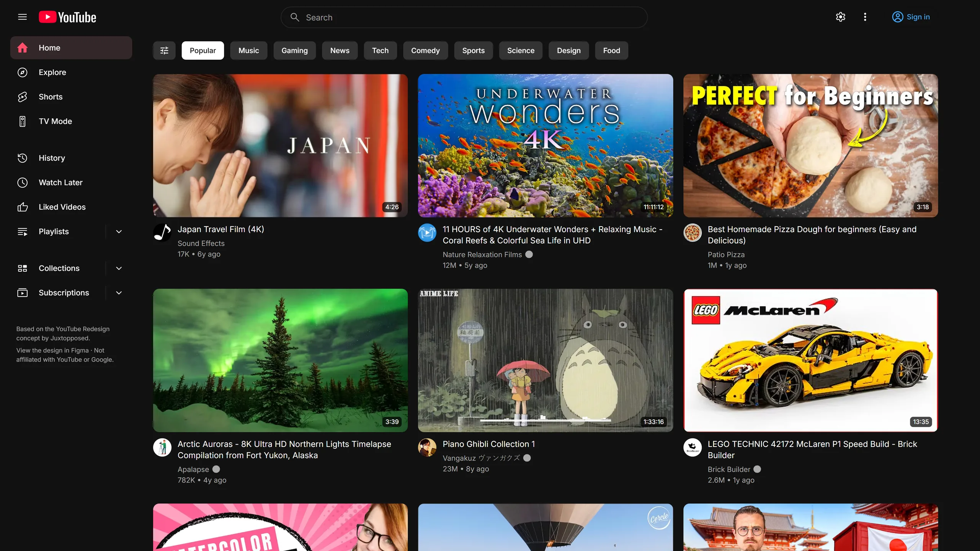Open the Arctic Auroras video thumbnail
Viewport: 980px width, 551px height.
pos(281,360)
